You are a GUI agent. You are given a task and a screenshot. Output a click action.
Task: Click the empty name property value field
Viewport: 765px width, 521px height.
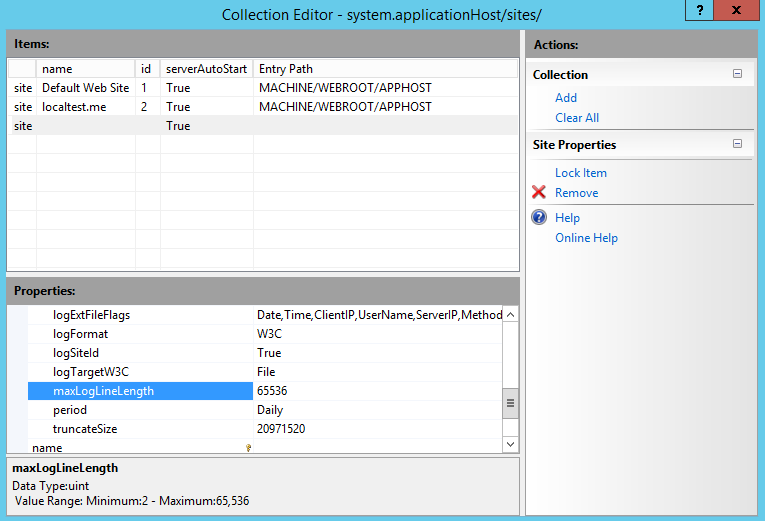(x=378, y=447)
